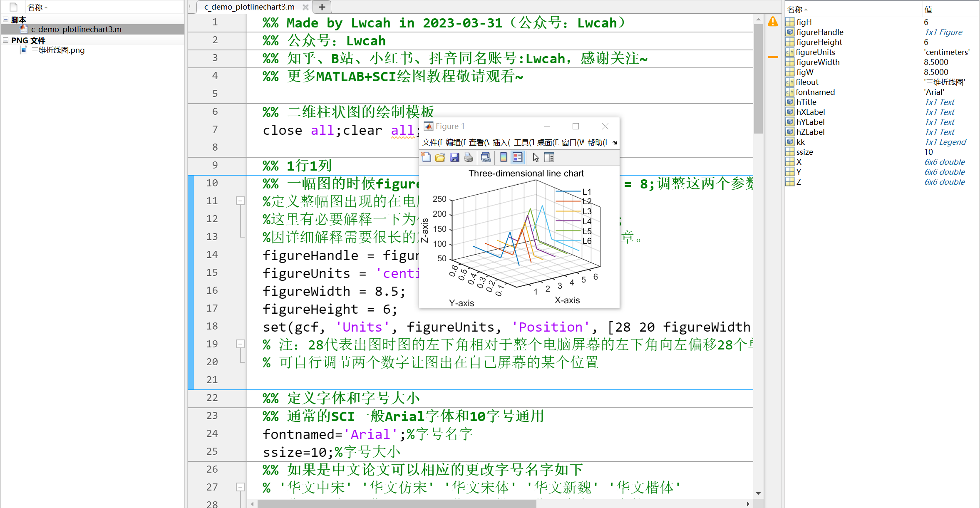Screen dimensions: 980x508
Task: Click the + button to open new tab
Action: pos(322,7)
